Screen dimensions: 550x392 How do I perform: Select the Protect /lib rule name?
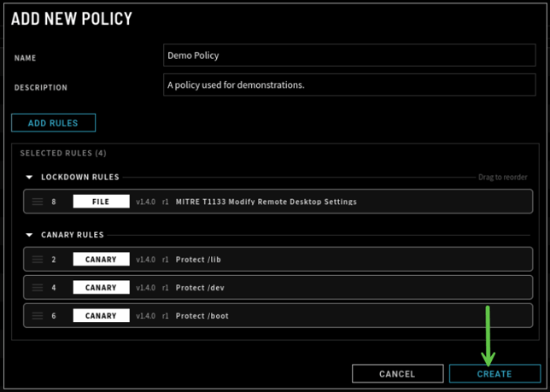coord(198,260)
